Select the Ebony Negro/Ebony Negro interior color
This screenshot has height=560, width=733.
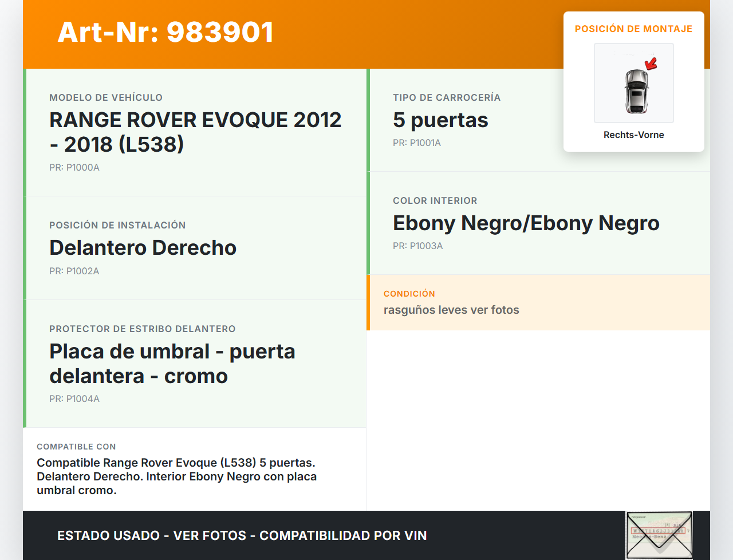tap(526, 223)
